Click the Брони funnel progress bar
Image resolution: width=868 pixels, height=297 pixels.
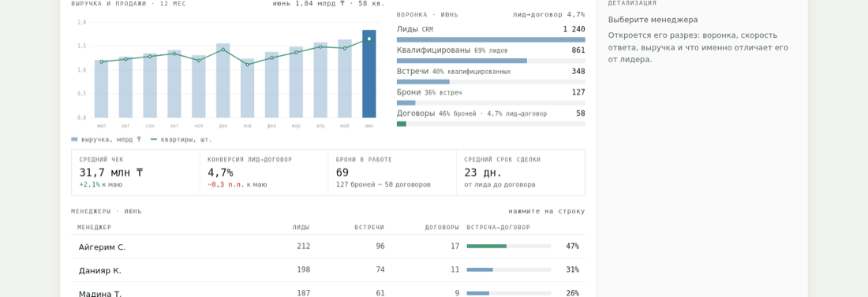click(491, 103)
